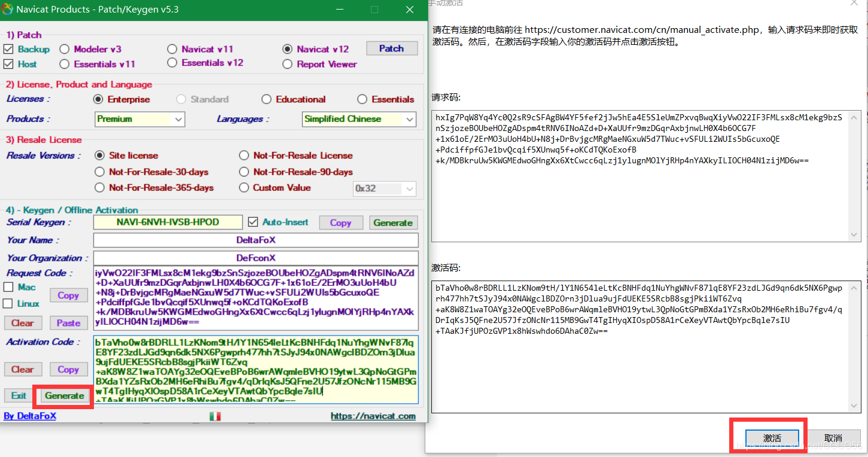The width and height of the screenshot is (868, 457).
Task: Click the Patch button
Action: [x=392, y=48]
